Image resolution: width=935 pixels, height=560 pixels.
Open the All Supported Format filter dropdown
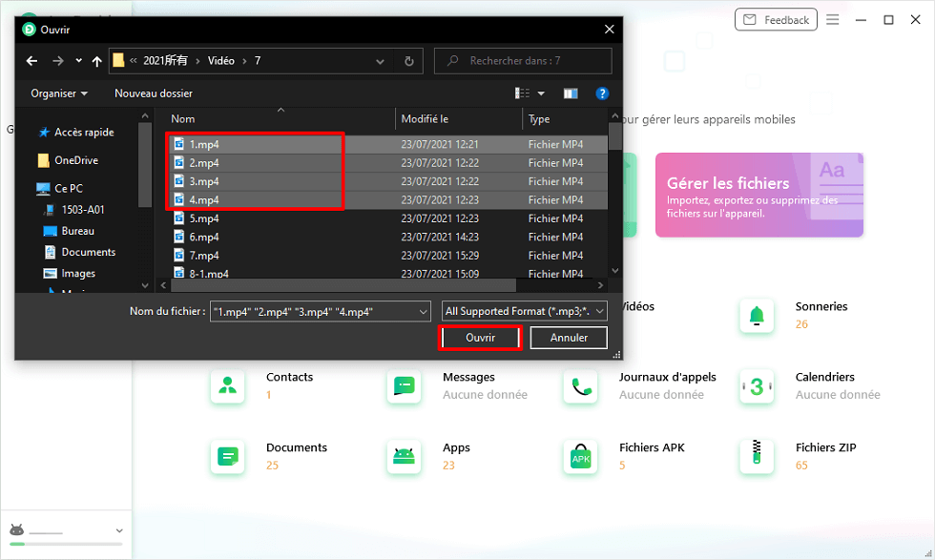[x=524, y=311]
